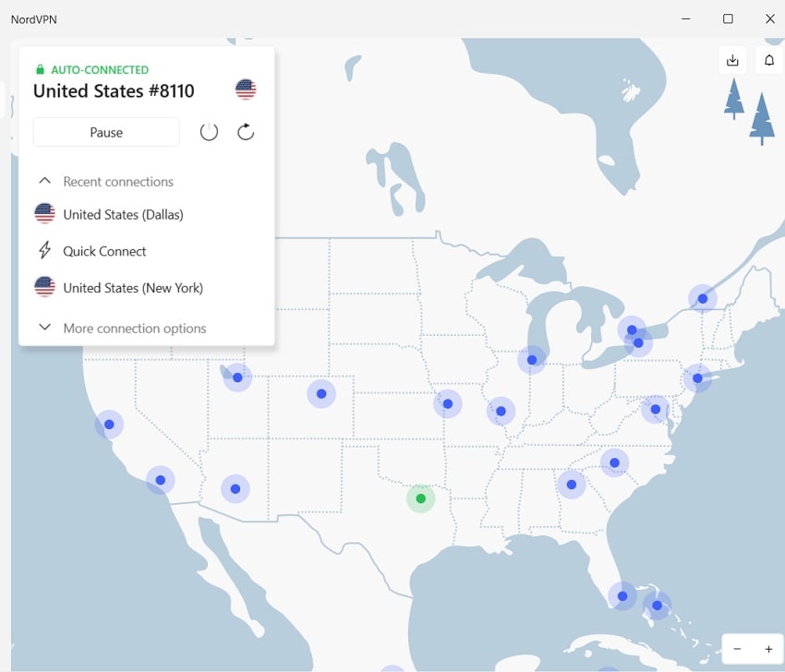Select the Chicago server dot

pyautogui.click(x=532, y=360)
